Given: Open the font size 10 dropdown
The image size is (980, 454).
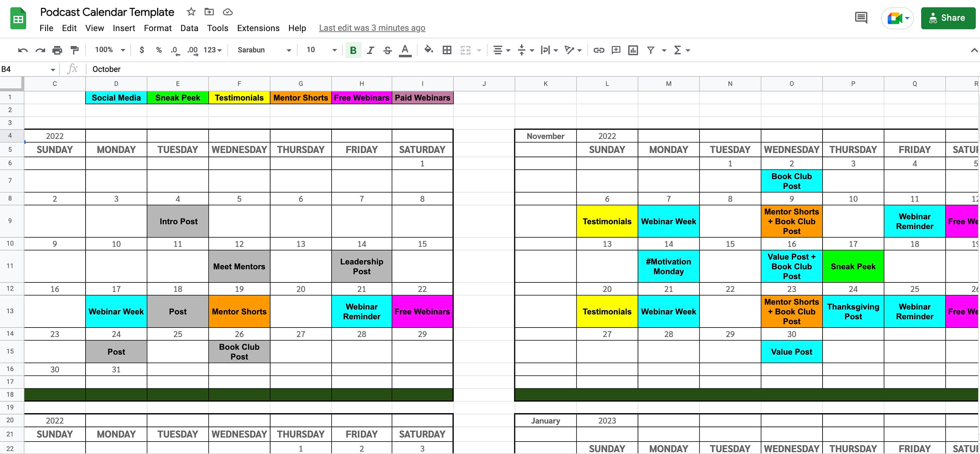Looking at the screenshot, I should [x=321, y=50].
